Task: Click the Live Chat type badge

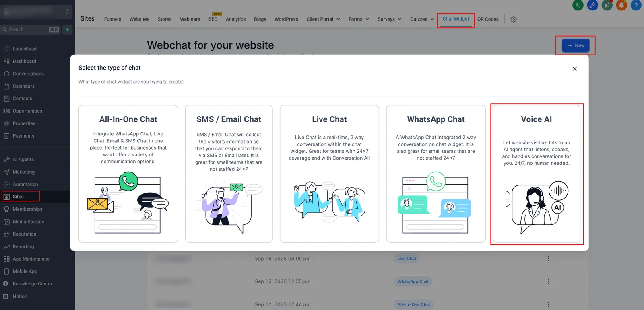Action: 407,259
